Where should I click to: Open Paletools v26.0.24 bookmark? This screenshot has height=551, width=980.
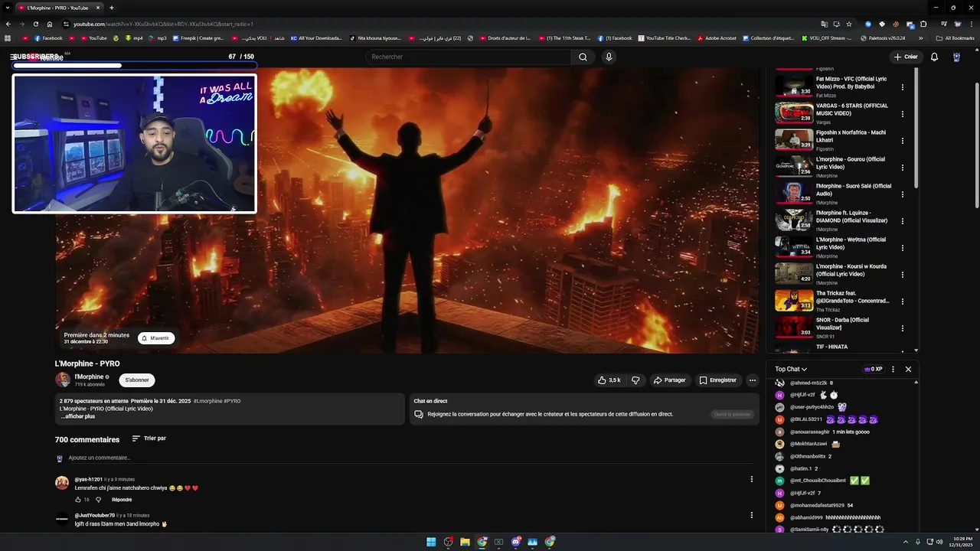coord(883,37)
